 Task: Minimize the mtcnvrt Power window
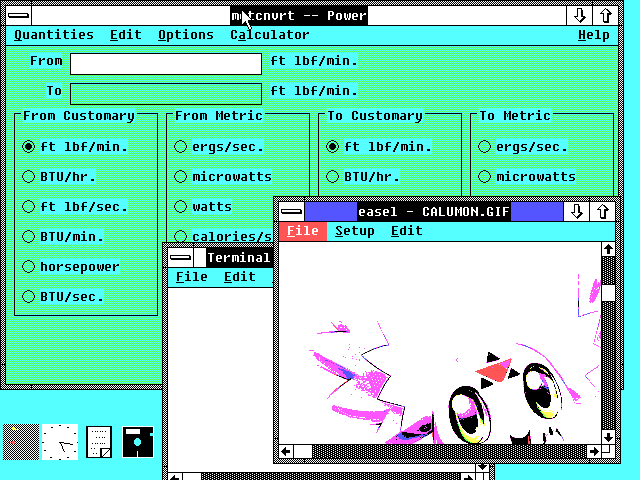[x=580, y=16]
